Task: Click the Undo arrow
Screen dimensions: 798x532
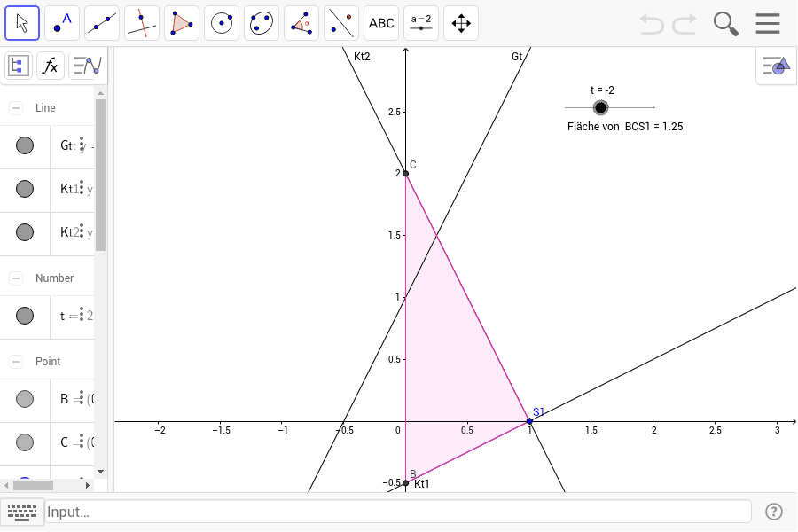Action: tap(652, 23)
